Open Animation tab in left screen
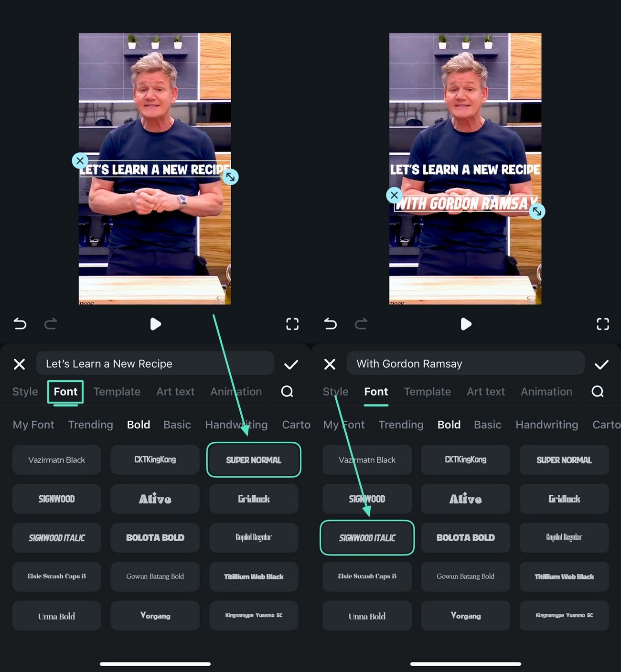Viewport: 621px width, 672px height. tap(236, 392)
